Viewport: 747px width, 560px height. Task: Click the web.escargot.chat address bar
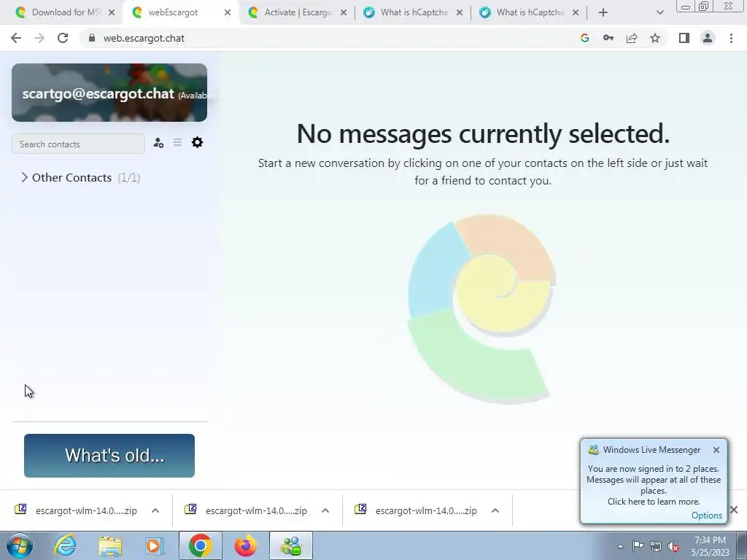coord(329,38)
